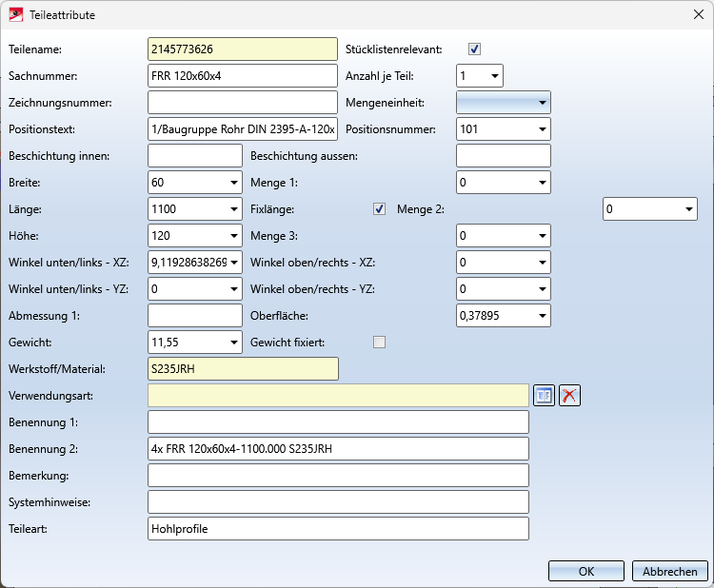Click the Bemerkung text field
714x588 pixels.
pos(338,476)
